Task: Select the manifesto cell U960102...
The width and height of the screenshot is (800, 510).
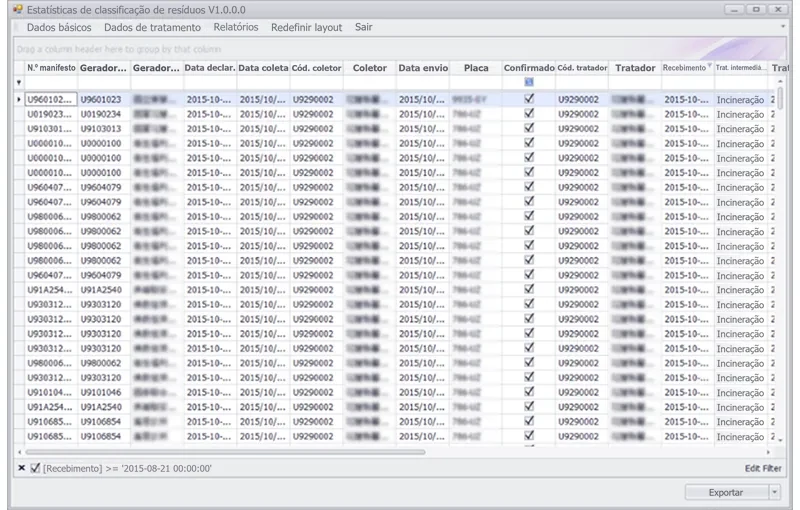Action: pyautogui.click(x=52, y=99)
